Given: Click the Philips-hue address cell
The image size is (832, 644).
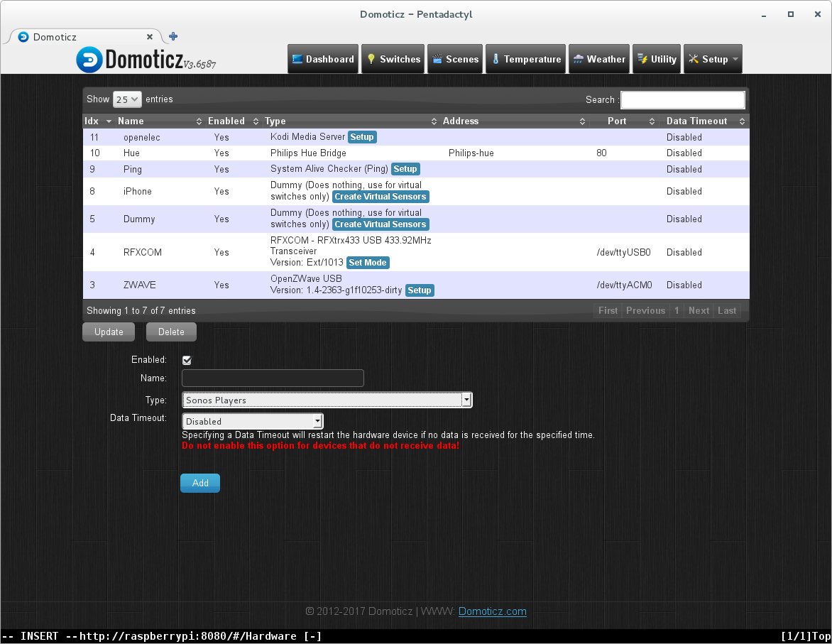Looking at the screenshot, I should click(471, 153).
